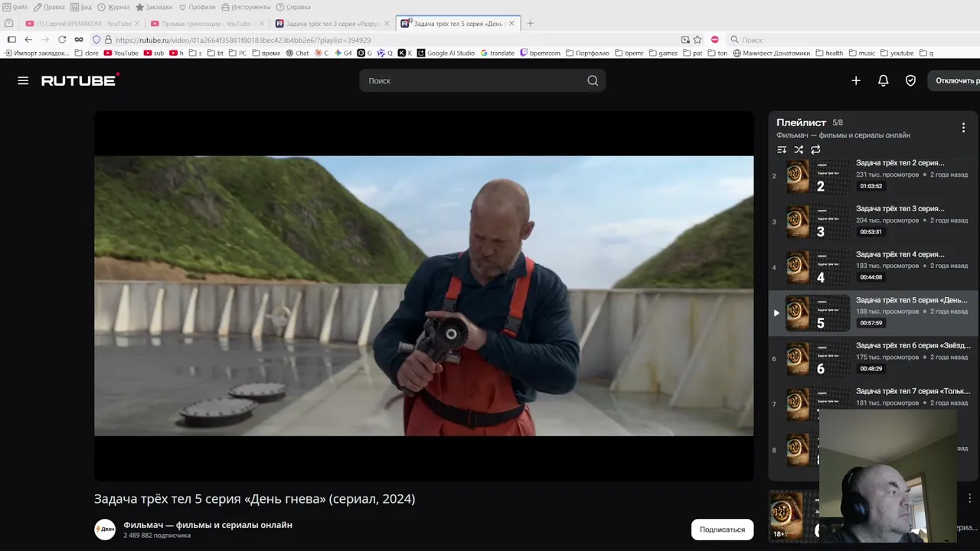The height and width of the screenshot is (551, 980).
Task: Open the Закладки menu
Action: [x=155, y=7]
